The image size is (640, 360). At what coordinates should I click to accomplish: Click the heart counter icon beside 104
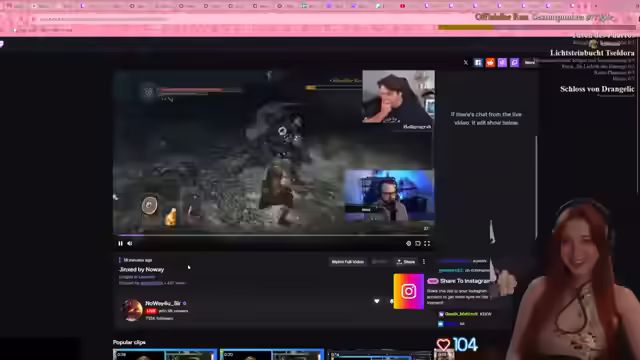click(443, 344)
